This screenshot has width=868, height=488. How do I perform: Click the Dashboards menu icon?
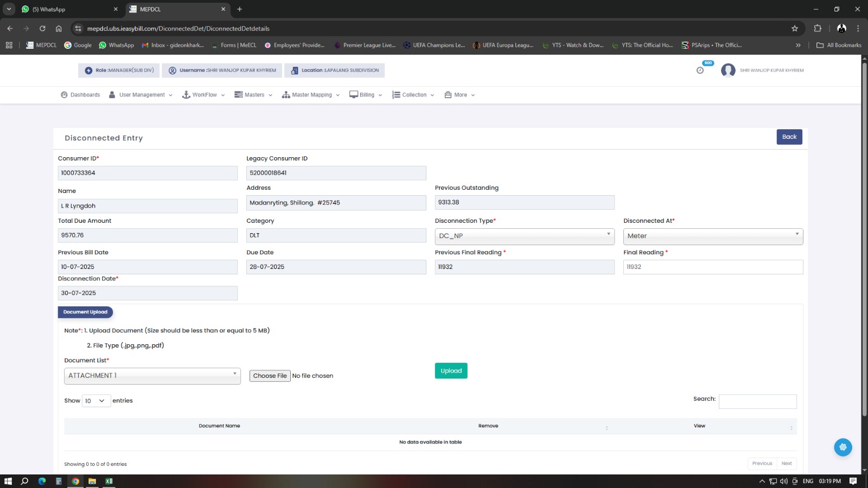coord(64,95)
